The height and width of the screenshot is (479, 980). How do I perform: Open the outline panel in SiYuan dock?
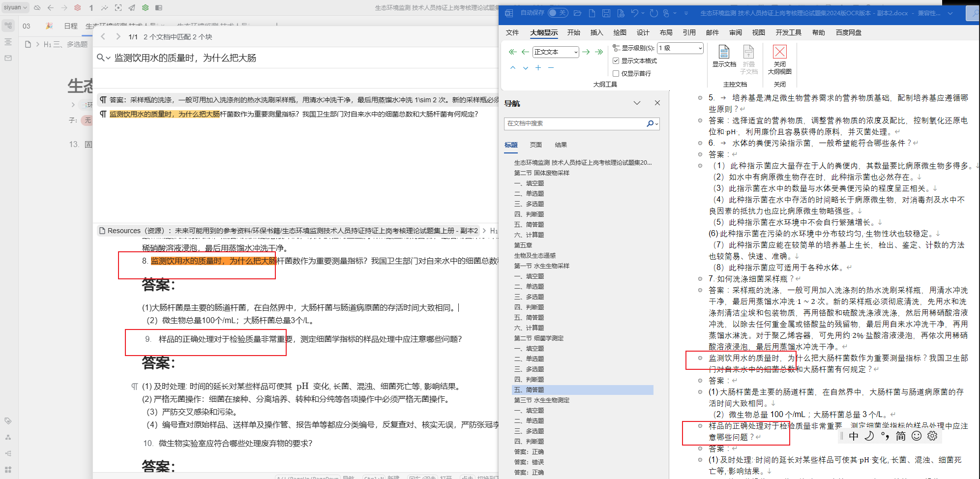8,42
